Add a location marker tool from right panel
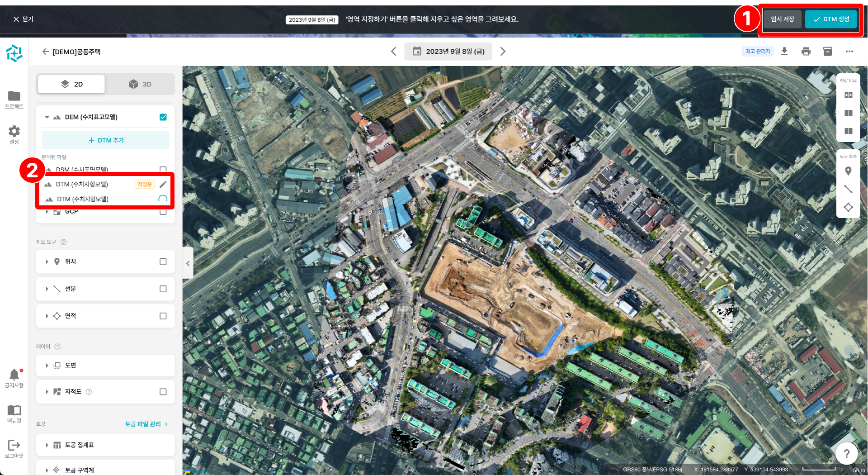This screenshot has height=475, width=868. (x=848, y=171)
